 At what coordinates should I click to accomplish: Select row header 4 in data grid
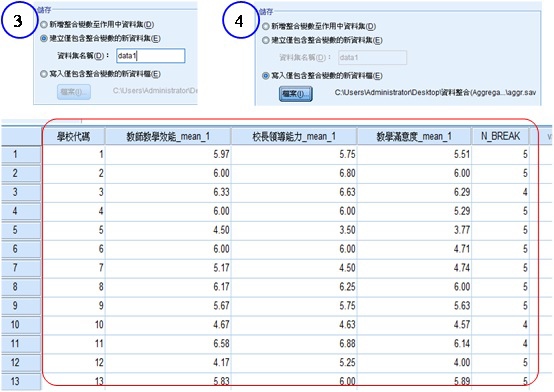pyautogui.click(x=21, y=211)
